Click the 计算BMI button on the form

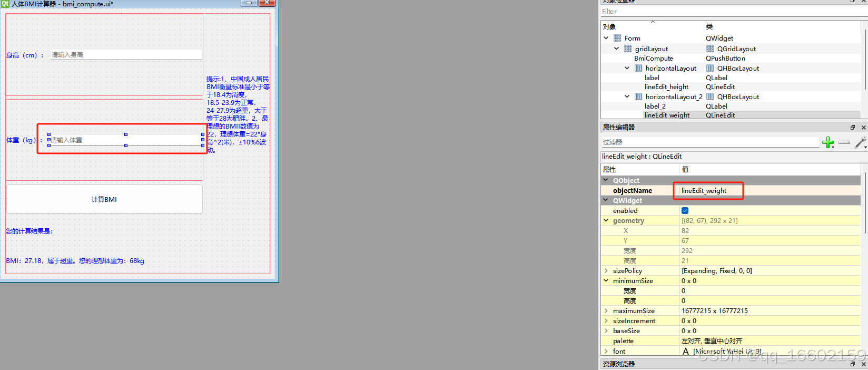[104, 199]
